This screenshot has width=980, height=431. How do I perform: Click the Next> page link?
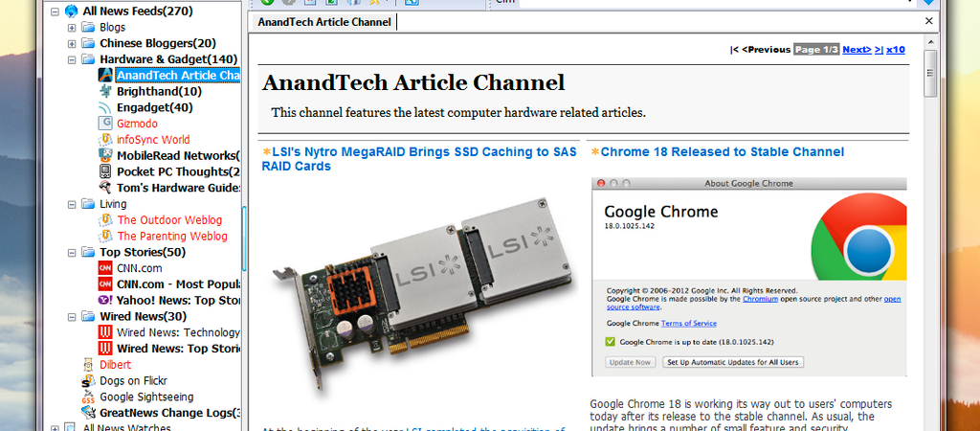pyautogui.click(x=857, y=50)
